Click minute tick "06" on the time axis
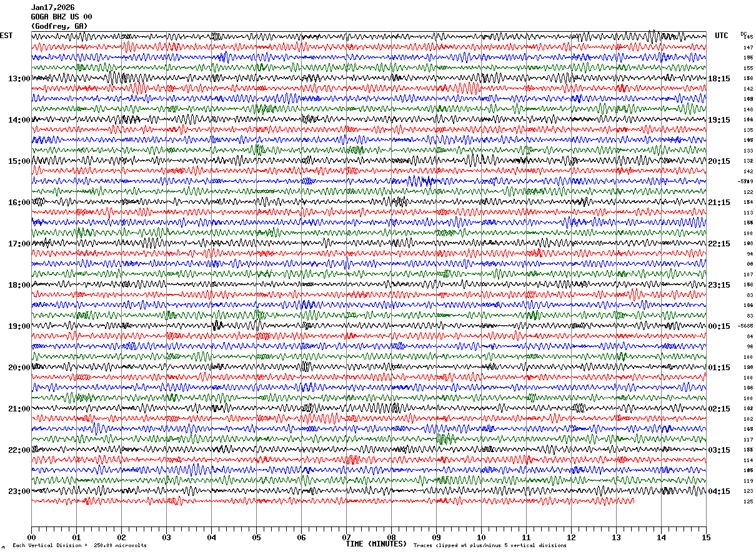 point(301,537)
